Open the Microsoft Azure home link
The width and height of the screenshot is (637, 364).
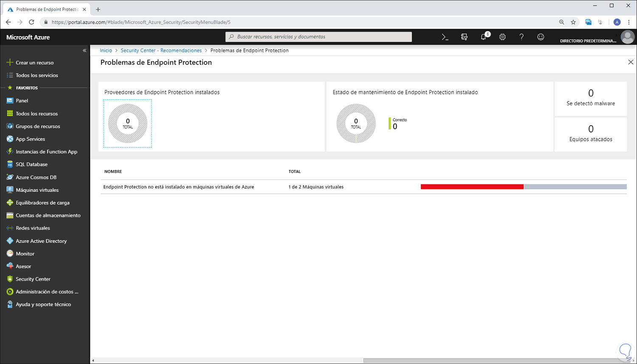coord(28,37)
